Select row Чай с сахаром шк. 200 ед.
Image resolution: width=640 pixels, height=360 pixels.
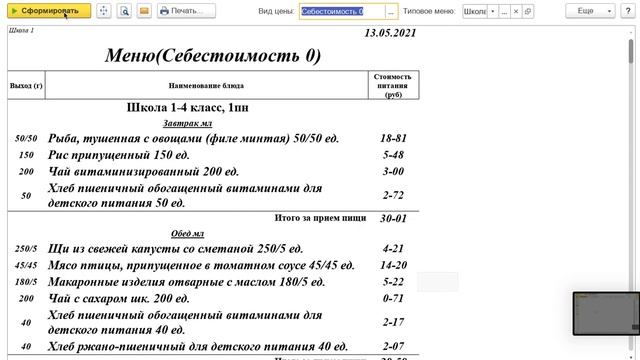[213, 298]
